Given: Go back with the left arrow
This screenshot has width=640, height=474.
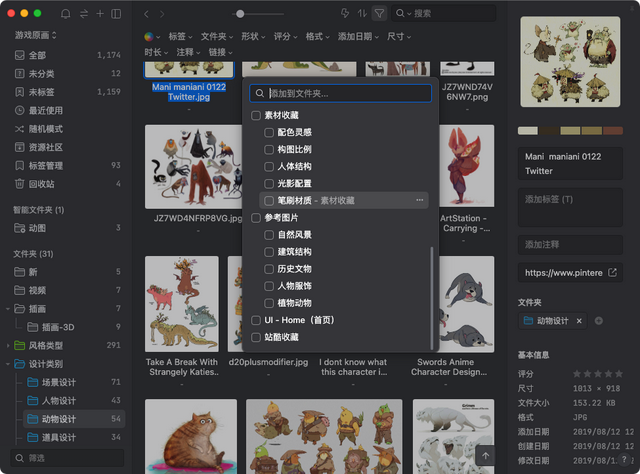Looking at the screenshot, I should click(x=146, y=14).
